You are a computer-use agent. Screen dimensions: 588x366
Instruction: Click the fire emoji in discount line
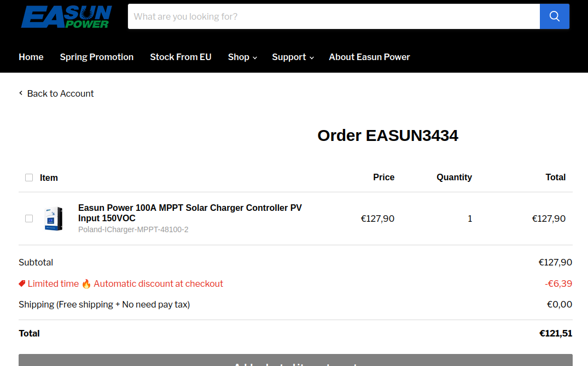(x=86, y=284)
